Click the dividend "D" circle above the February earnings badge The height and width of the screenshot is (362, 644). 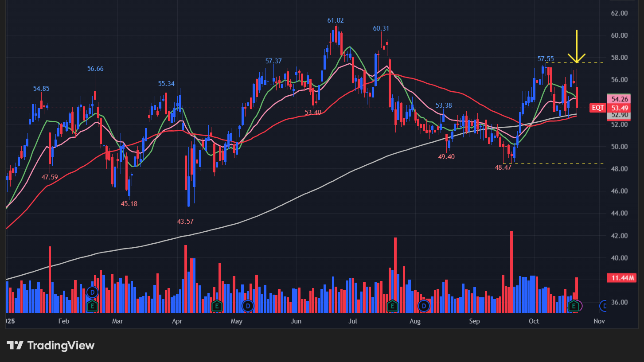point(92,292)
